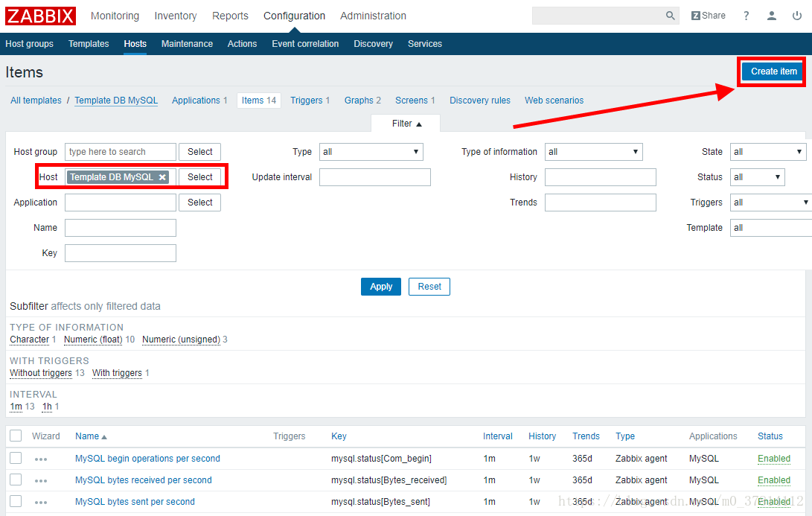Focus the Key filter field
The width and height of the screenshot is (812, 516).
[120, 253]
